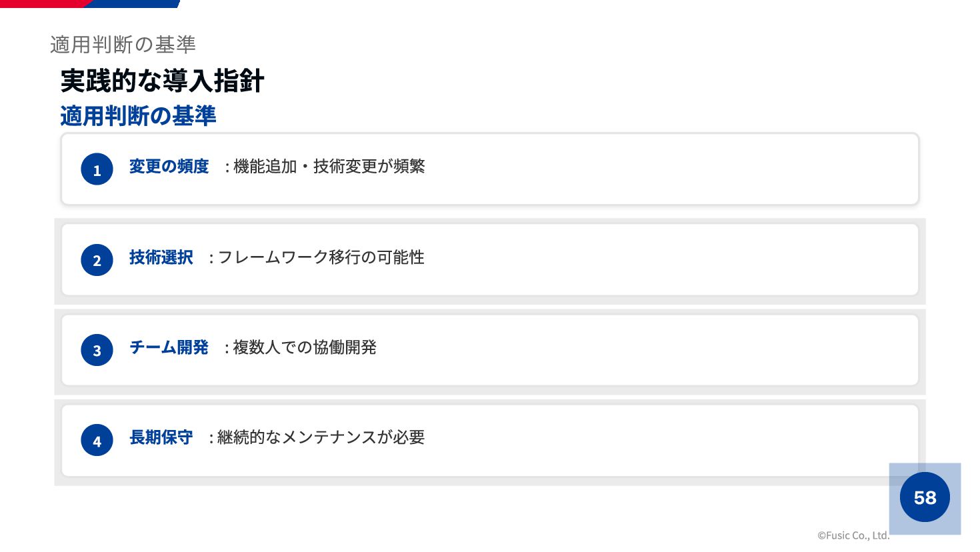Select the 変更の頻度 label
980x552 pixels.
(x=169, y=167)
